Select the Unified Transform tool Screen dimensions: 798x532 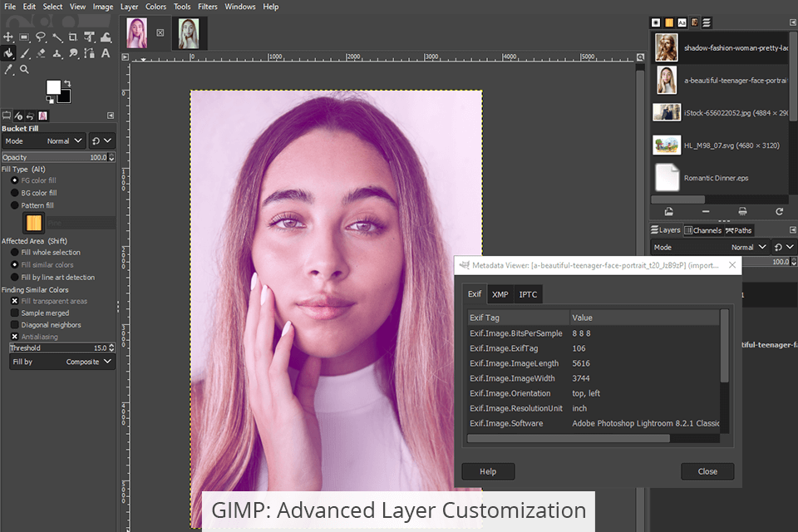tap(90, 37)
